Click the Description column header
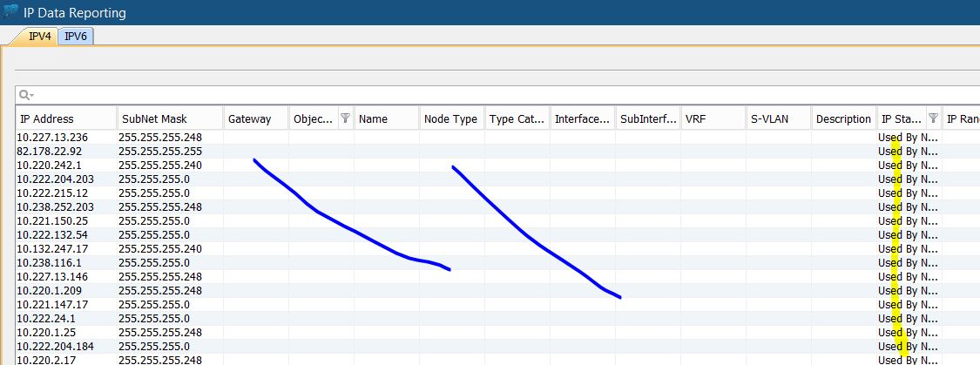 [843, 119]
